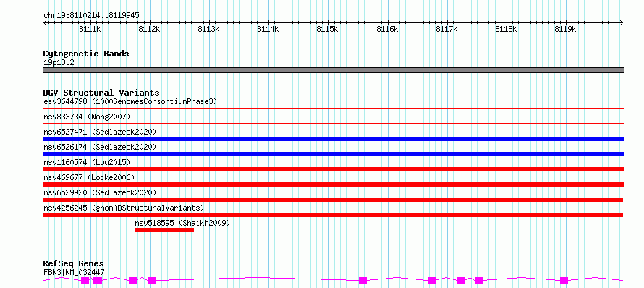The height and width of the screenshot is (288, 644).
Task: Click the nsv518595 Shaikh2009 variant label
Action: pyautogui.click(x=182, y=223)
